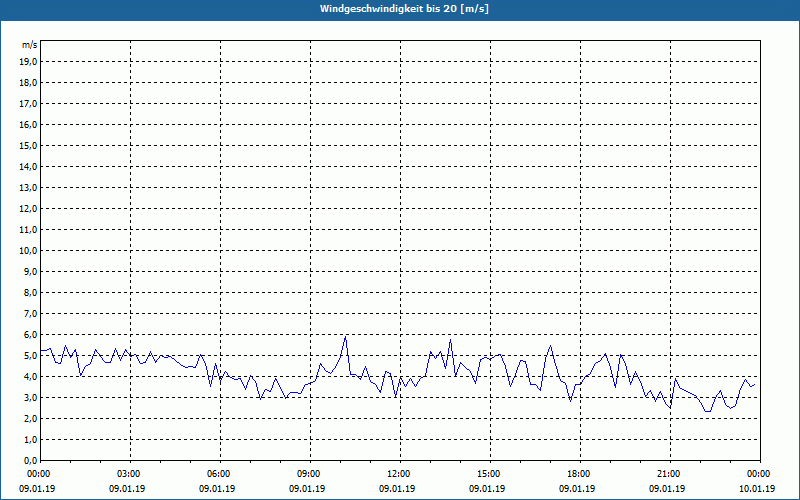Click the y-axis value '5,0'
This screenshot has width=800, height=500.
coord(30,356)
